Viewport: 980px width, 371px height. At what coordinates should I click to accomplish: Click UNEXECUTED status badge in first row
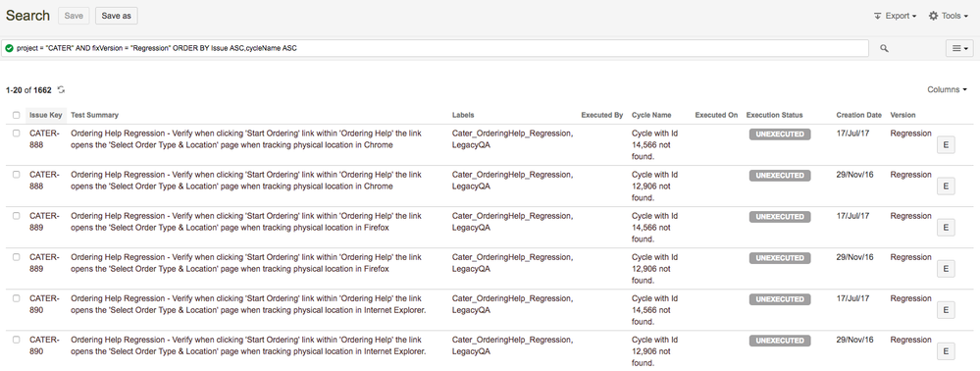779,133
